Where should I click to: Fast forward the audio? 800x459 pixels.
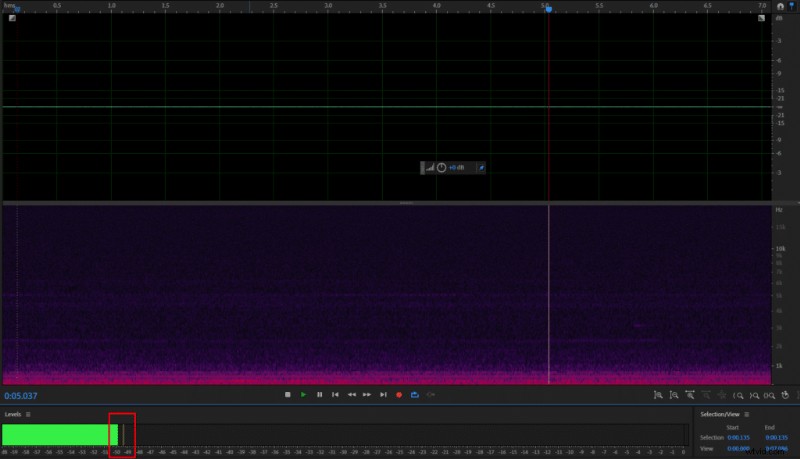(x=367, y=395)
